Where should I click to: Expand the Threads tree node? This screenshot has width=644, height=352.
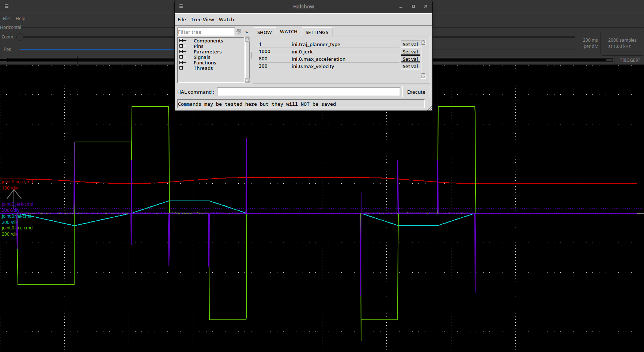(x=181, y=68)
